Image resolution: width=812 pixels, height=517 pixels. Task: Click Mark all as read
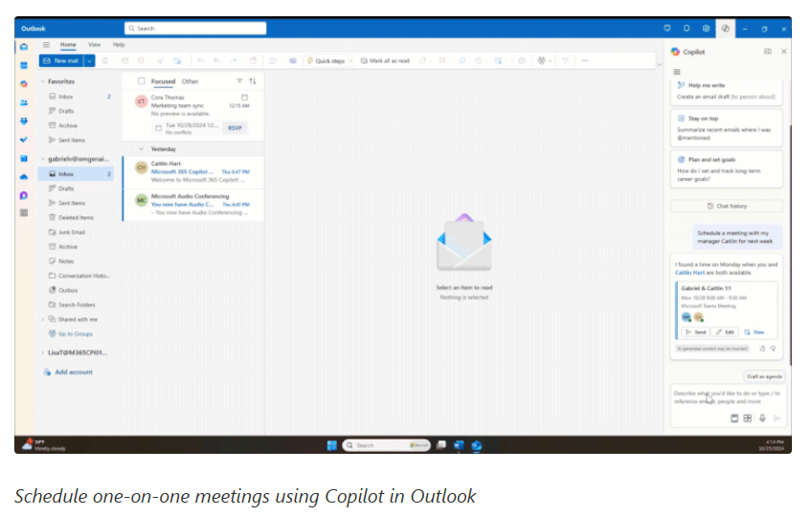pos(385,60)
